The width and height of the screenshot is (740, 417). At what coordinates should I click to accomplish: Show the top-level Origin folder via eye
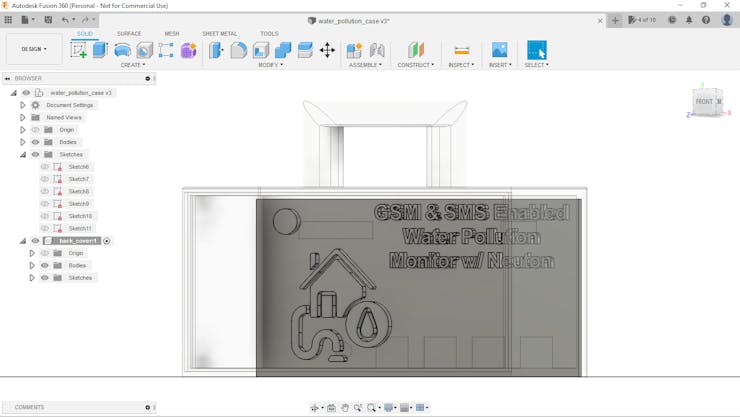tap(35, 130)
